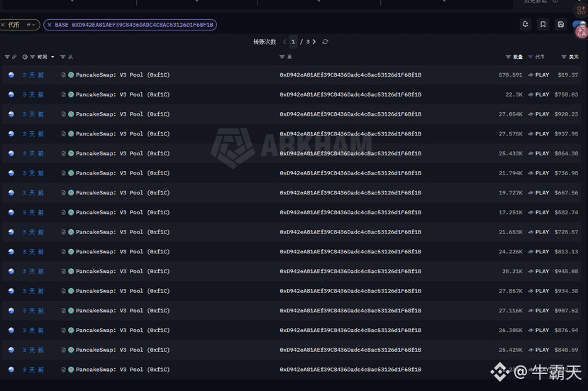Viewport: 588px width, 391px height.
Task: Open PancakeSwap V3 Pool on $582.74 row
Action: [x=123, y=212]
